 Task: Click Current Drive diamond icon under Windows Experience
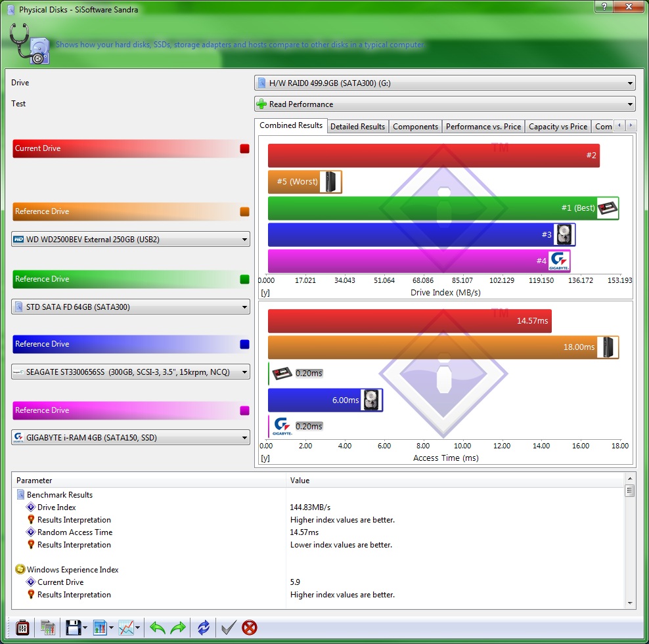pyautogui.click(x=31, y=582)
